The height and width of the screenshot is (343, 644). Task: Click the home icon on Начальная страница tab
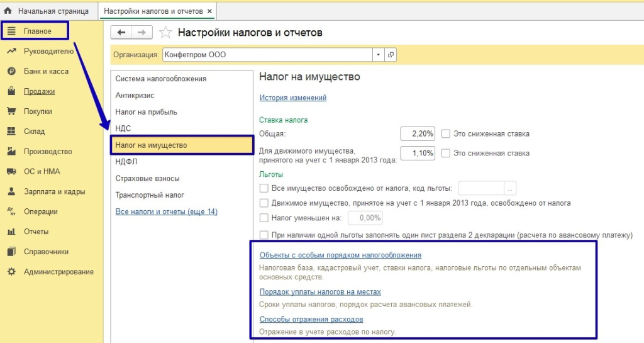(8, 11)
